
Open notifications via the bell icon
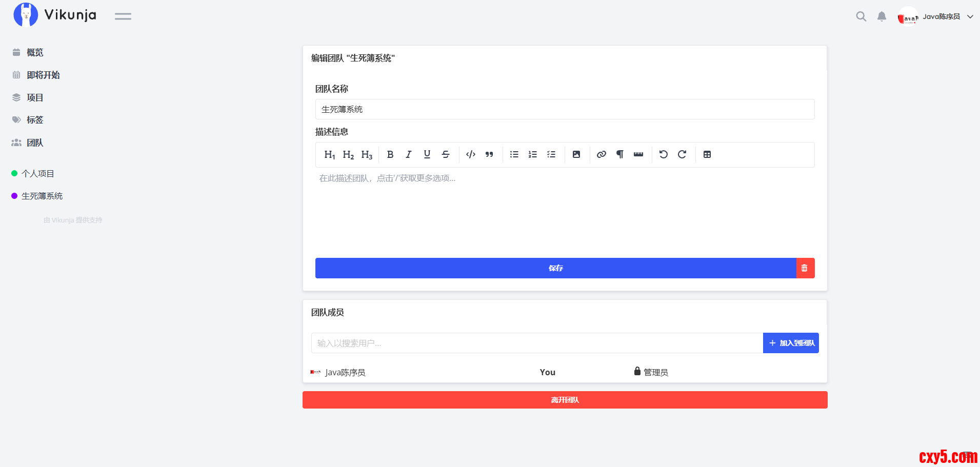[882, 16]
